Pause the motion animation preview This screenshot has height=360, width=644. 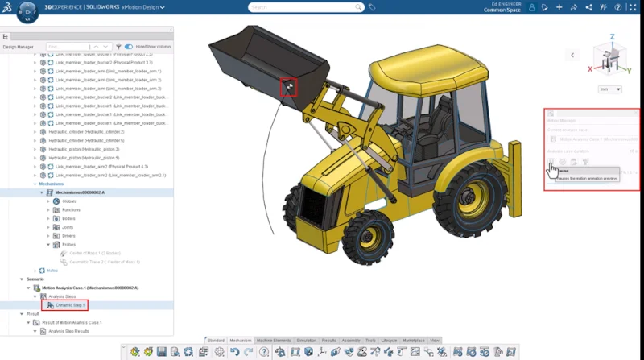(x=552, y=163)
